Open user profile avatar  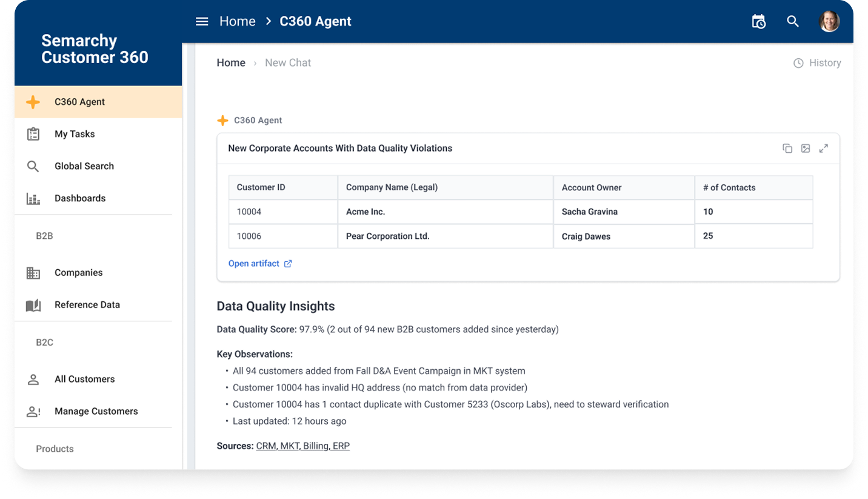[x=829, y=21]
